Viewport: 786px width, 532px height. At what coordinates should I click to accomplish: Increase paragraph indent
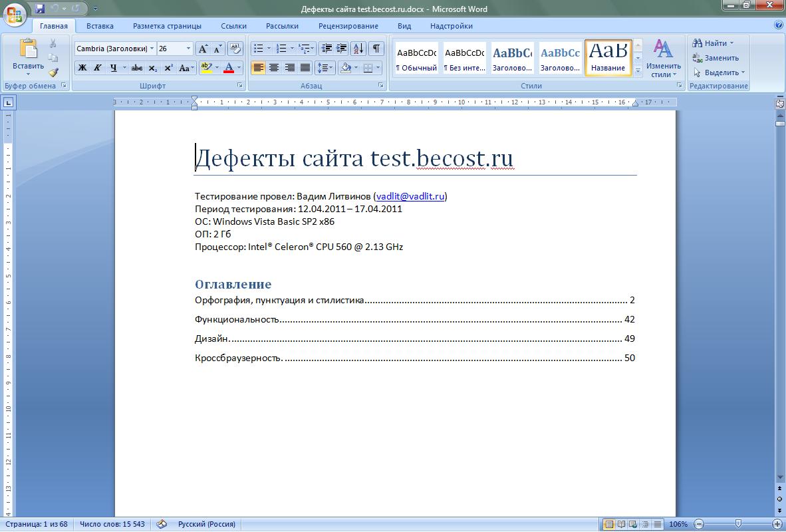click(341, 49)
